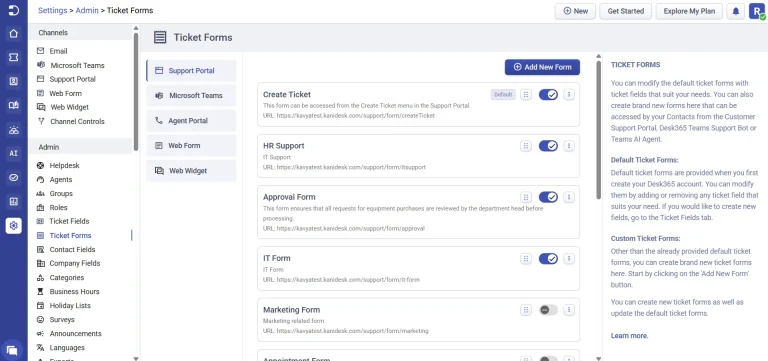Switch to the Microsoft Teams forms tab
Viewport: 768px width, 361px height.
191,96
